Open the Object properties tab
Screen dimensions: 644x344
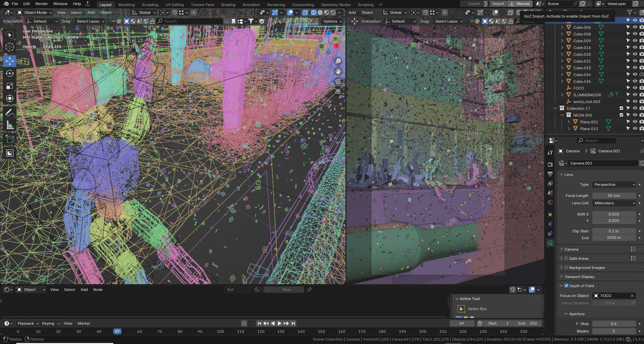click(550, 215)
